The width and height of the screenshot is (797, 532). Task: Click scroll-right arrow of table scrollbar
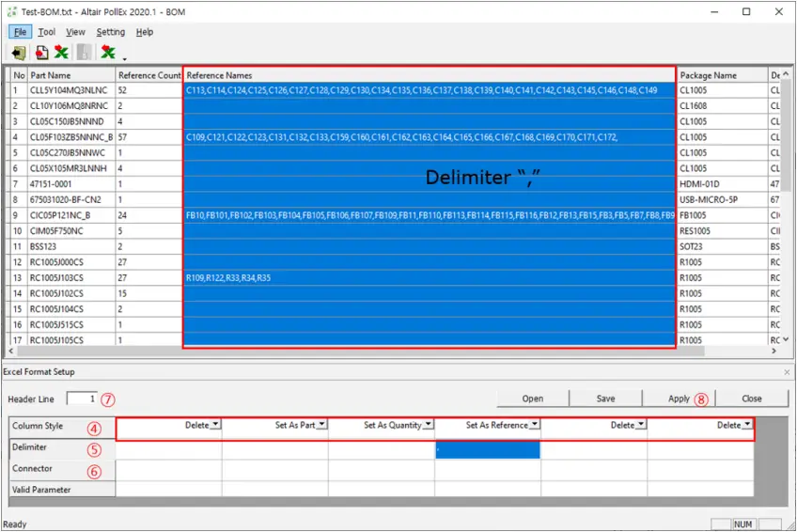click(774, 352)
